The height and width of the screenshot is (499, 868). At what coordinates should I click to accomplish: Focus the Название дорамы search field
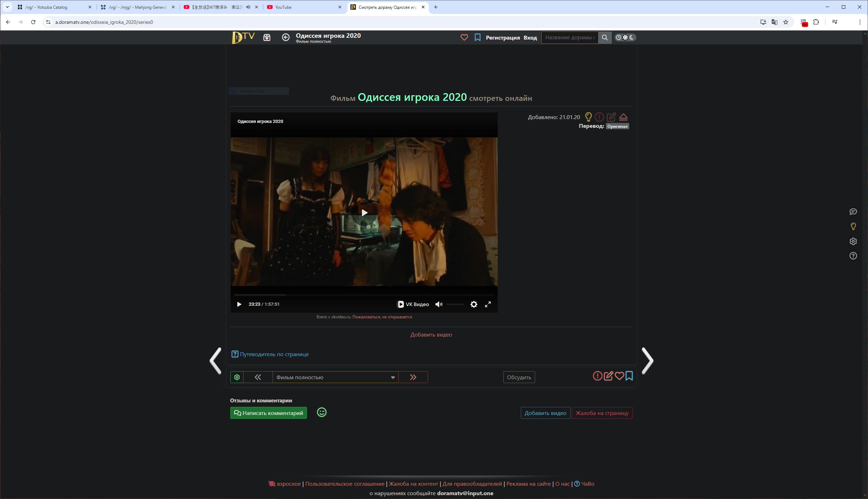point(570,37)
